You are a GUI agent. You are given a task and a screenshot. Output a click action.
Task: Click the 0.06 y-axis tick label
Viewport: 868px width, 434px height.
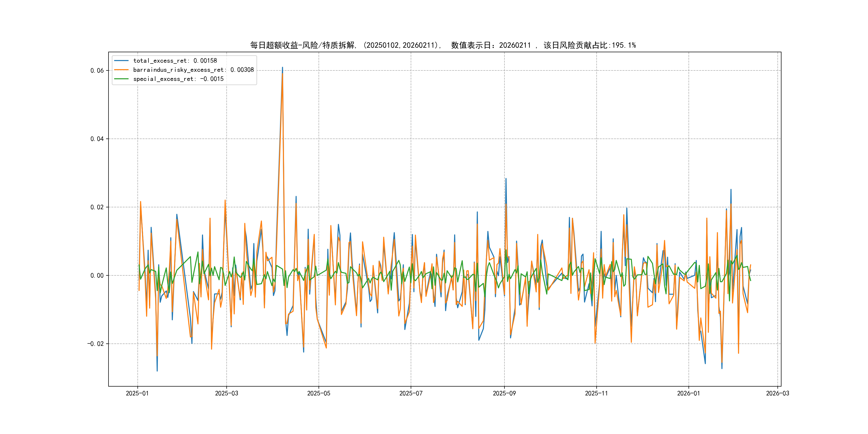point(97,70)
